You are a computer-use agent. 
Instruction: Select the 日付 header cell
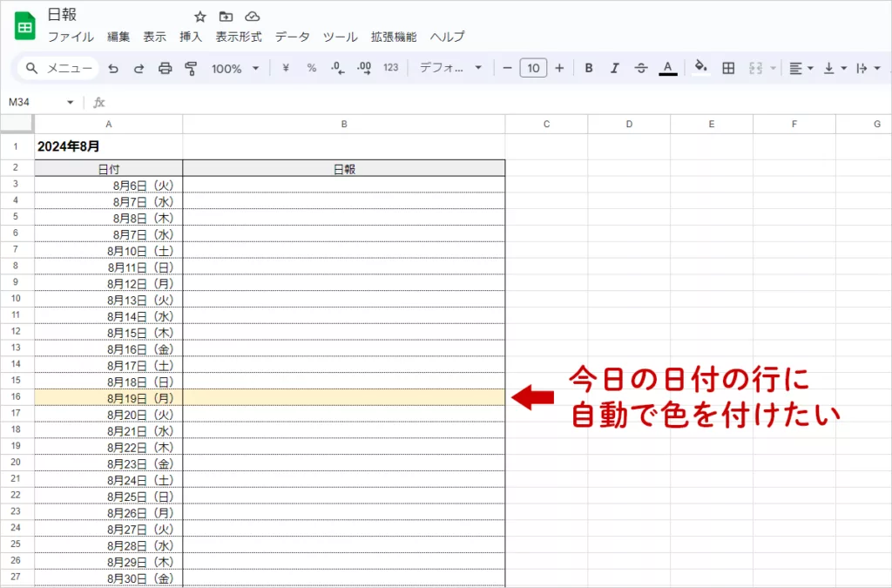[x=109, y=169]
